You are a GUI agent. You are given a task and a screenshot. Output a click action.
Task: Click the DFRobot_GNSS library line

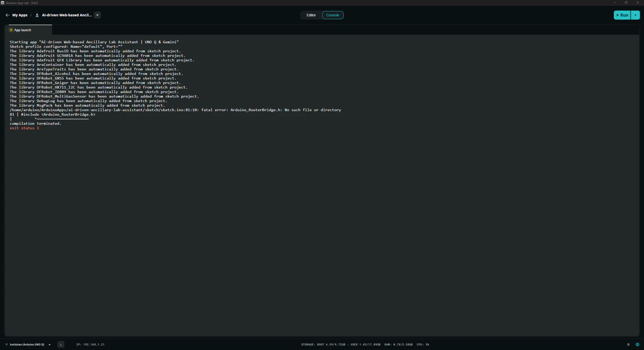93,78
